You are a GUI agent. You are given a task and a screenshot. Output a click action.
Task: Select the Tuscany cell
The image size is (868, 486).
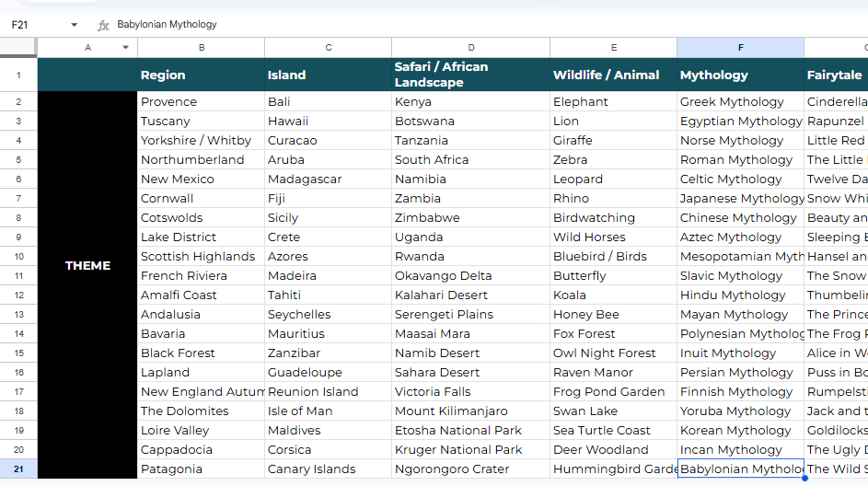click(202, 121)
